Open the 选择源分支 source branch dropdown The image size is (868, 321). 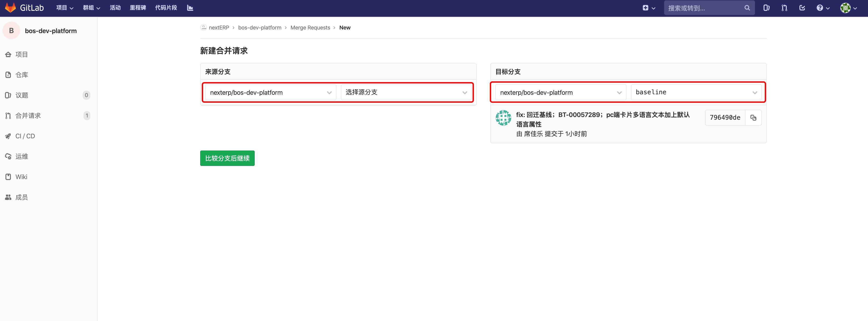click(x=406, y=92)
